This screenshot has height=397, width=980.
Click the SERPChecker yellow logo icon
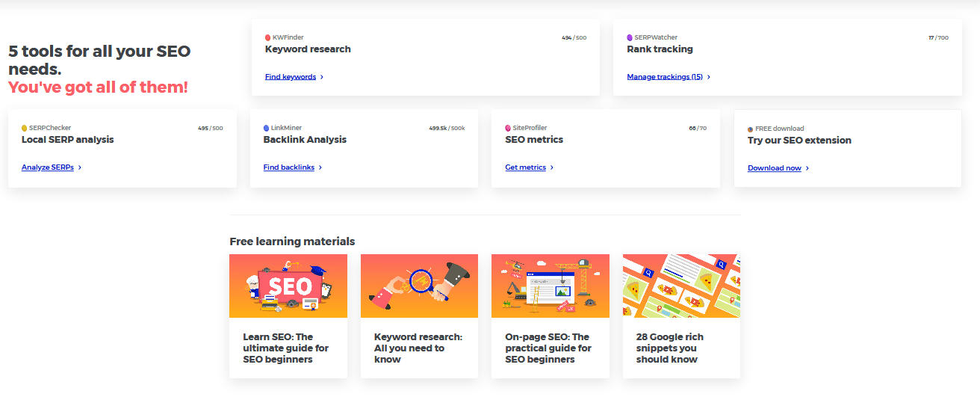click(25, 129)
